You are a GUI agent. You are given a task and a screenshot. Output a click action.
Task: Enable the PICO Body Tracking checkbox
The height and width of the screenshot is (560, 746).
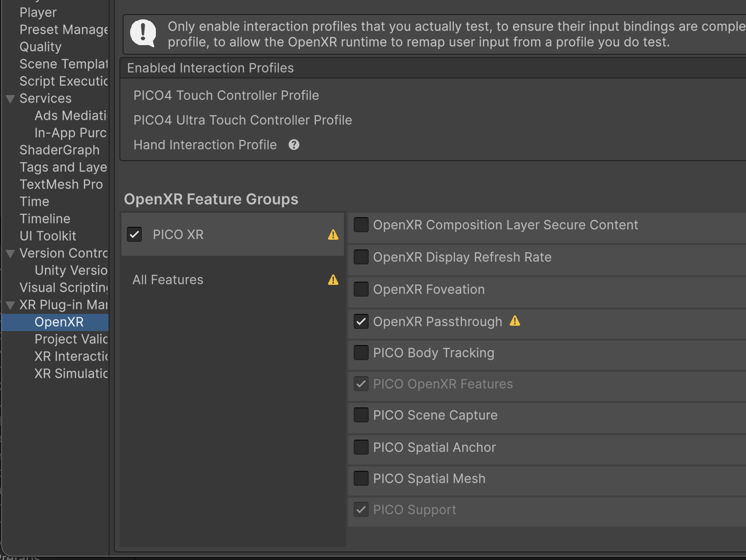click(x=361, y=353)
